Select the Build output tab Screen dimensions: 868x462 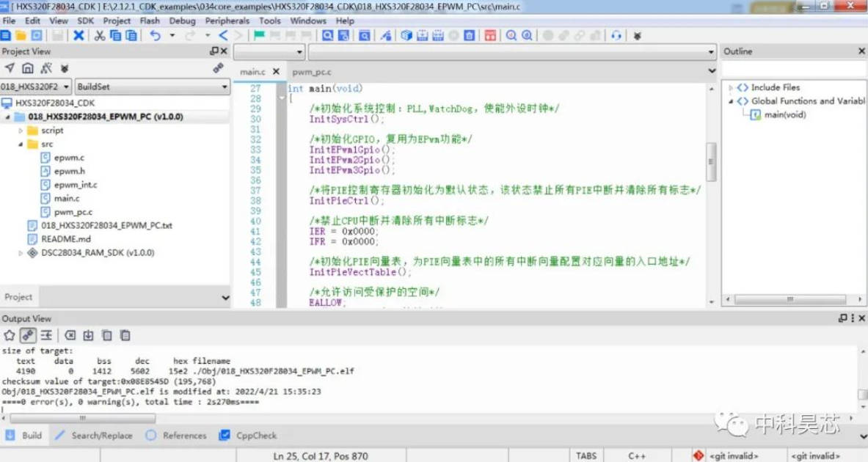tap(23, 436)
